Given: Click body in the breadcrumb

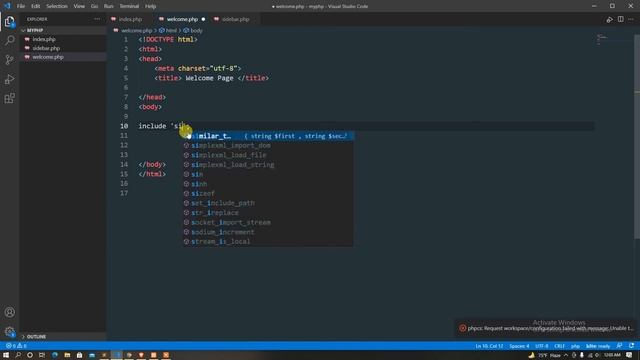Looking at the screenshot, I should (196, 31).
